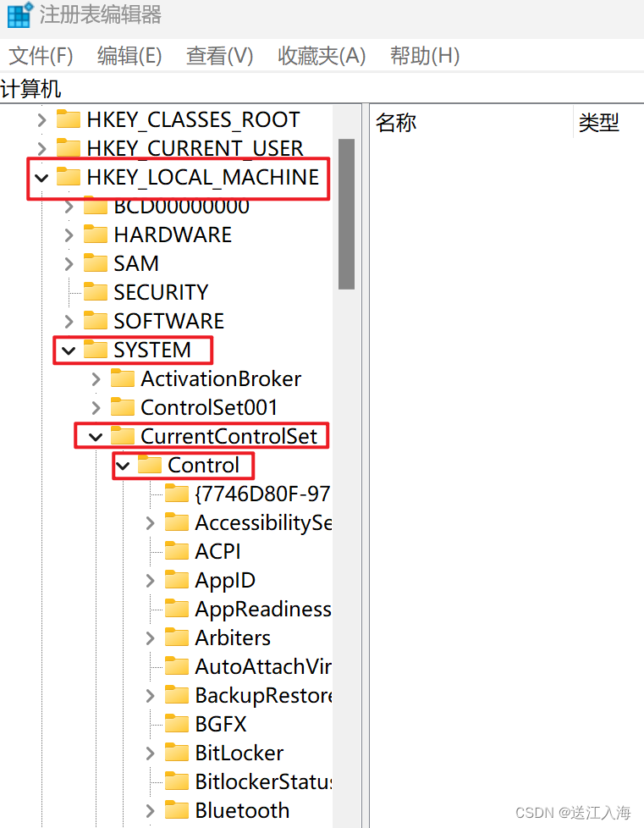Click the Bluetooth folder icon

(x=177, y=810)
